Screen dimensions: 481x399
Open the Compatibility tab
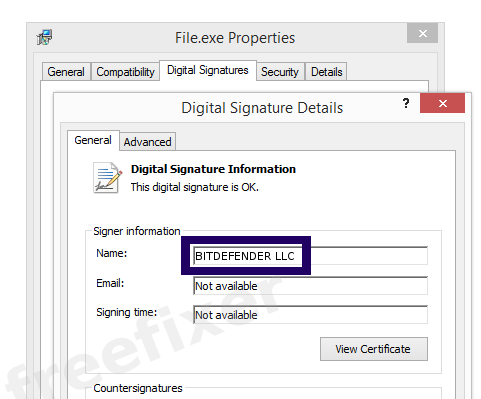click(125, 72)
